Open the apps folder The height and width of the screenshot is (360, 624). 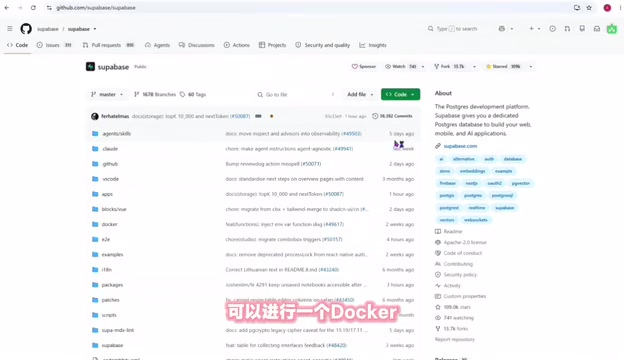coord(107,194)
